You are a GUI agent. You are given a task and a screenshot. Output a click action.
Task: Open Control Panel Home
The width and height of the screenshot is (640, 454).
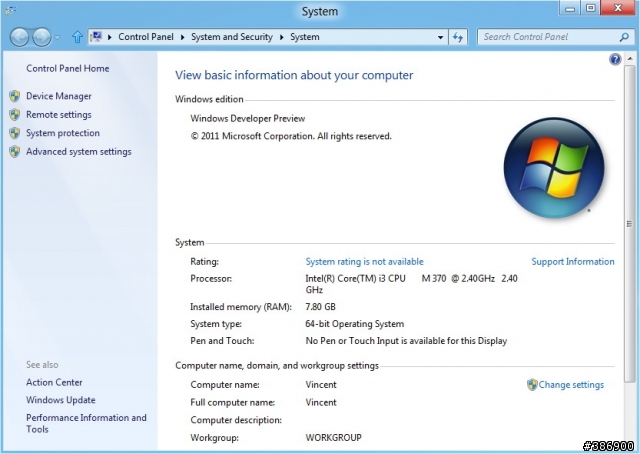(68, 68)
